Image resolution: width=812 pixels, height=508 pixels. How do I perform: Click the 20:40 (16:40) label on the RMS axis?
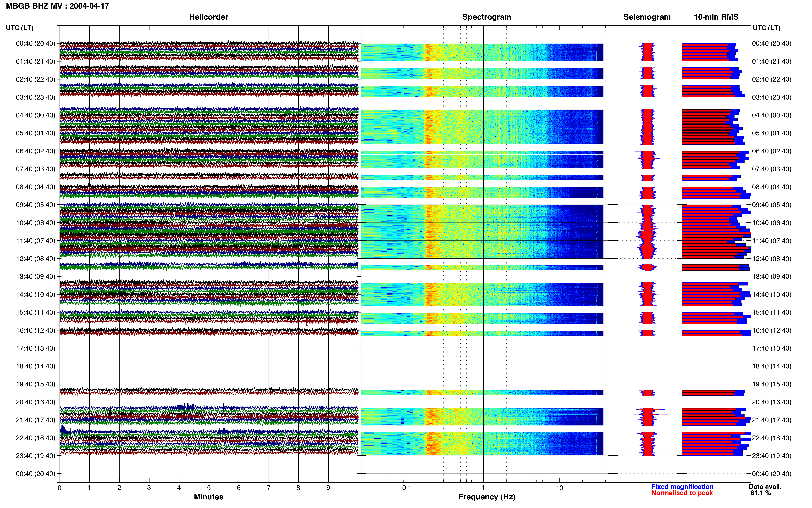point(772,402)
